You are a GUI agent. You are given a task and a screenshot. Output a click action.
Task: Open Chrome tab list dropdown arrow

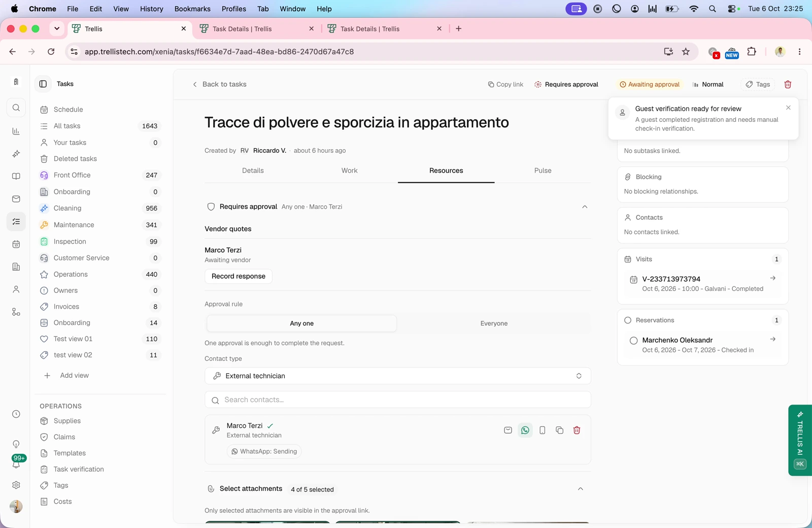tap(57, 29)
